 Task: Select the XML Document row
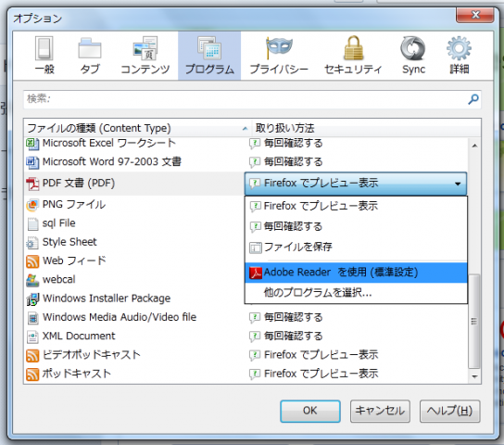[x=246, y=336]
